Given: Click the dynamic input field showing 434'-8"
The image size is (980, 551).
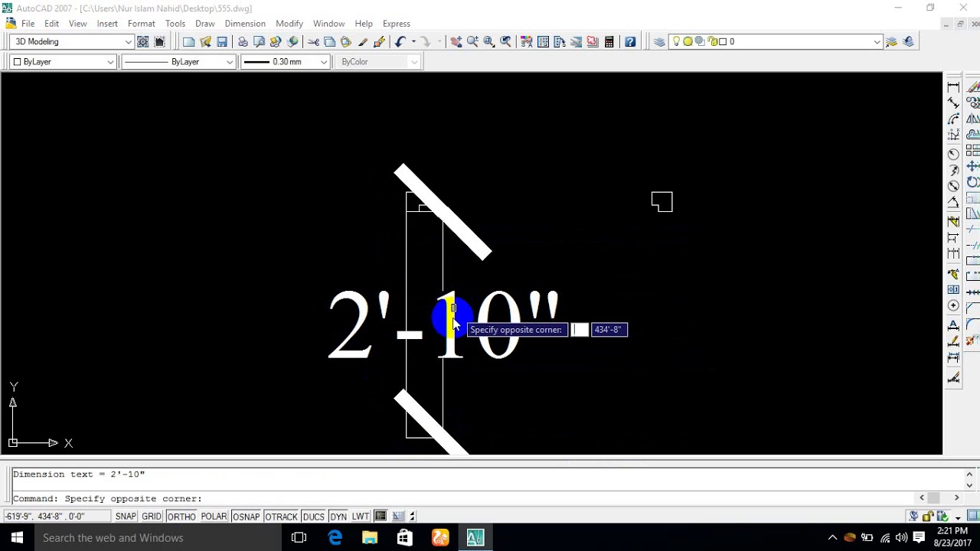Looking at the screenshot, I should [x=609, y=330].
